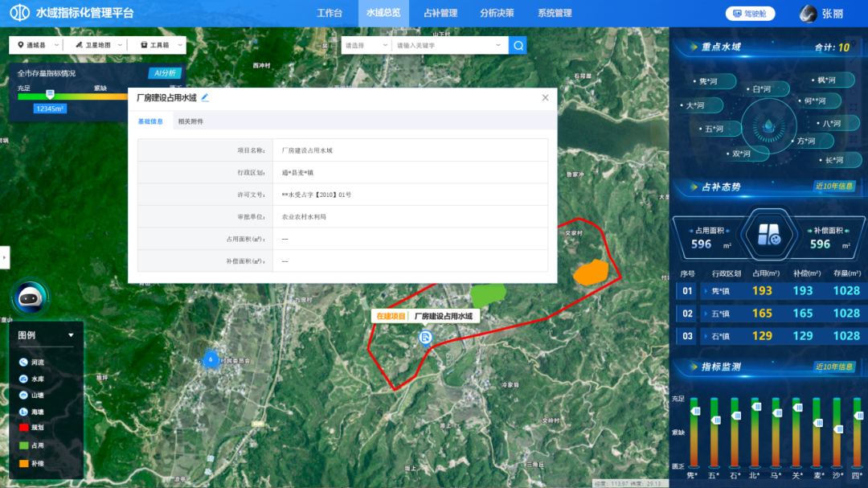The image size is (868, 488).
Task: Toggle 河流 layer in the legend
Action: pos(24,363)
